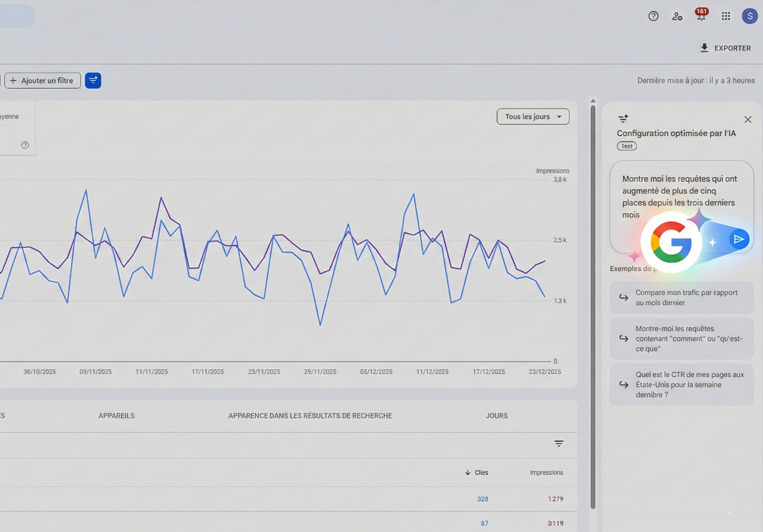This screenshot has height=532, width=763.
Task: Click the blue AI filter configuration icon
Action: coord(93,80)
